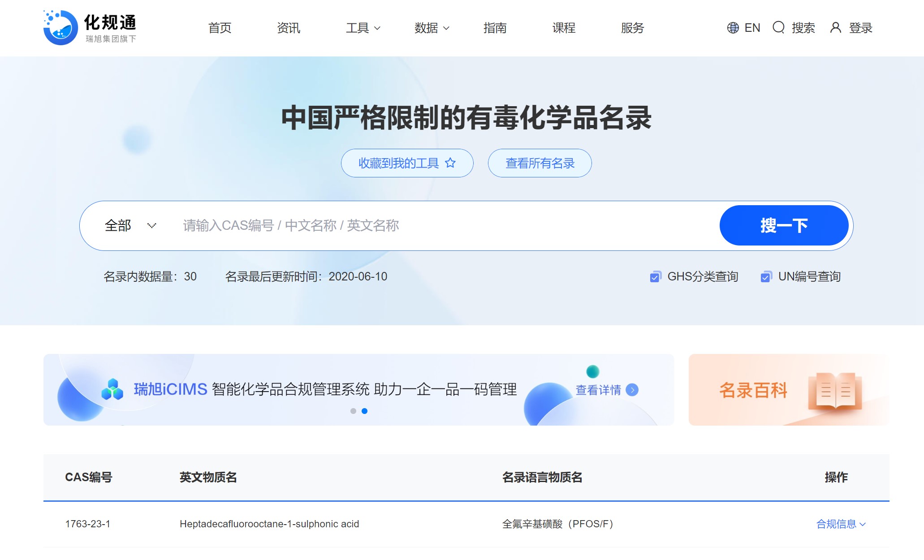Click the search magnifier icon in header
The height and width of the screenshot is (560, 924).
[778, 28]
